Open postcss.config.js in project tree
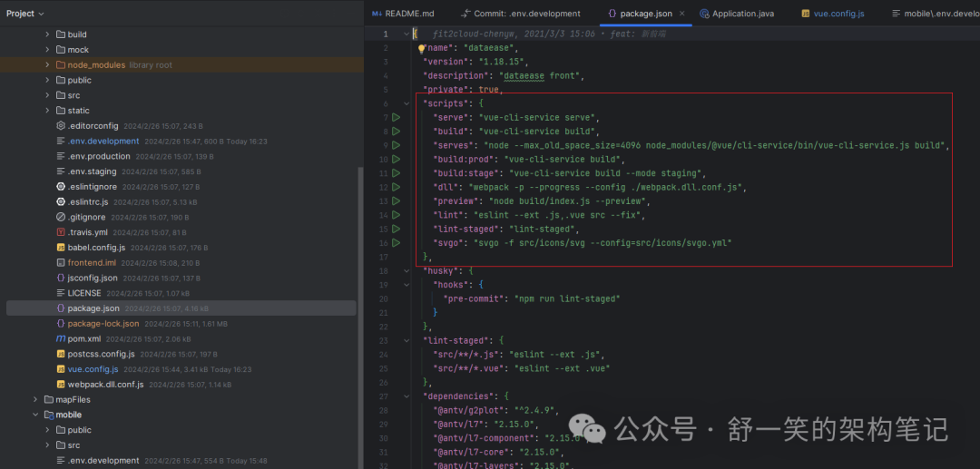The width and height of the screenshot is (980, 469). click(102, 354)
